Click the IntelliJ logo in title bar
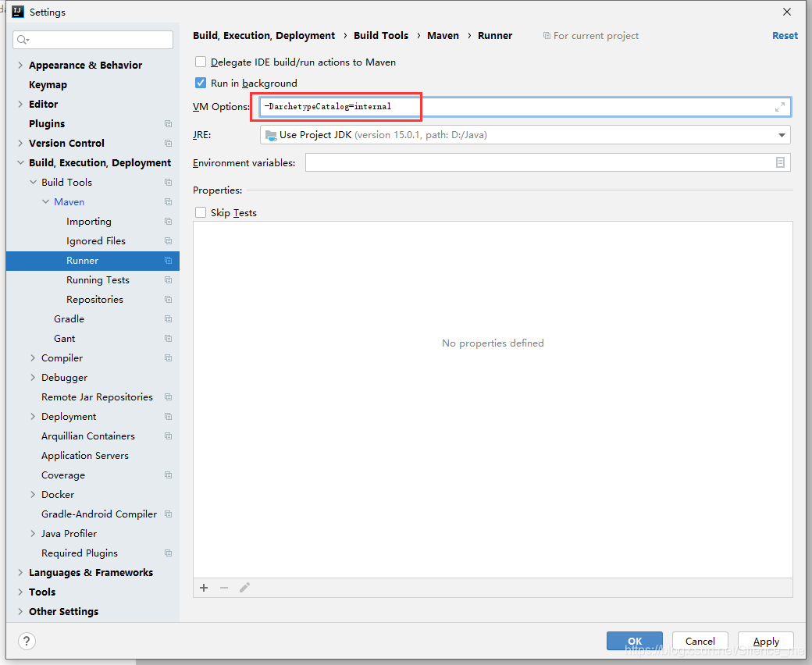 18,12
